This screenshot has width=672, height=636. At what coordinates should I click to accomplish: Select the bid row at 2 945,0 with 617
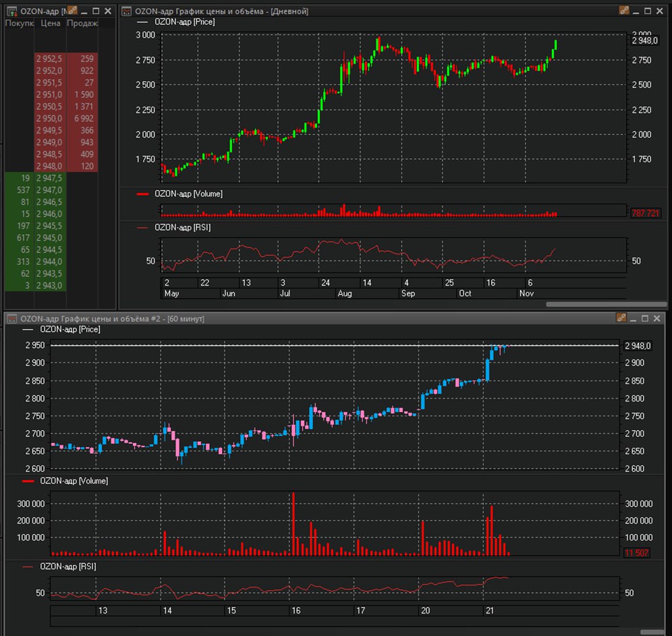(x=35, y=237)
